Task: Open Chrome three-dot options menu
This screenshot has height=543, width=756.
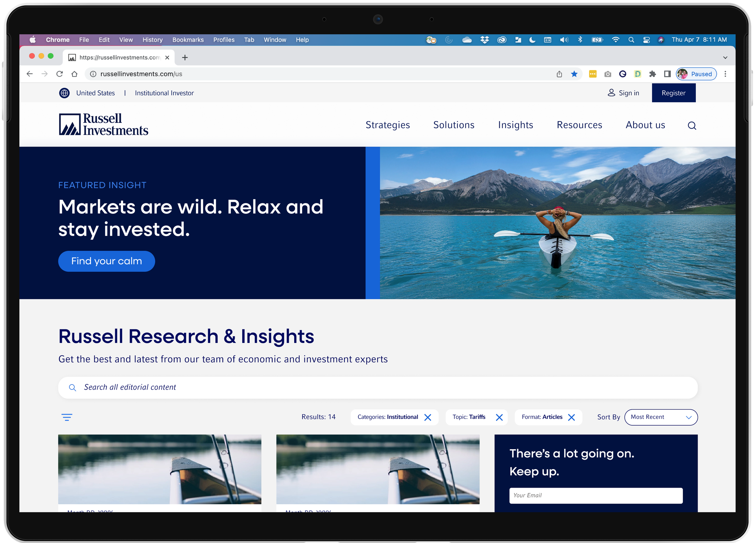Action: pos(725,74)
